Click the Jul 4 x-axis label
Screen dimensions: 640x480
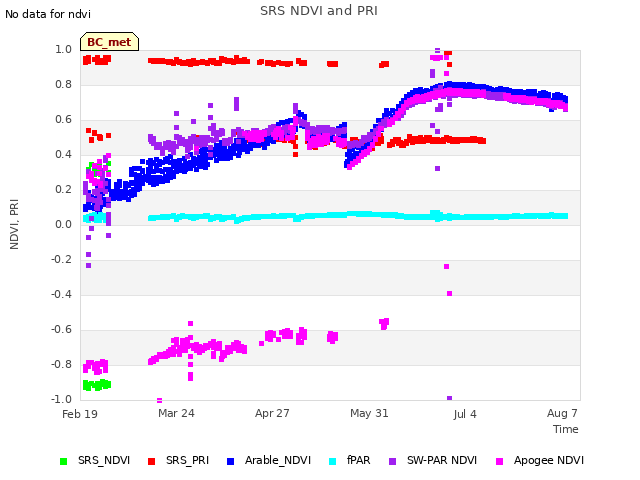pos(465,414)
